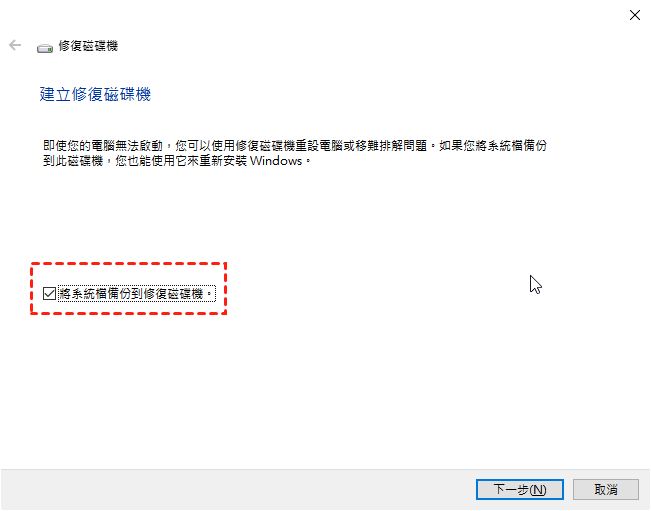Click the 修復磁碟機 window title text
651x511 pixels.
(x=88, y=46)
